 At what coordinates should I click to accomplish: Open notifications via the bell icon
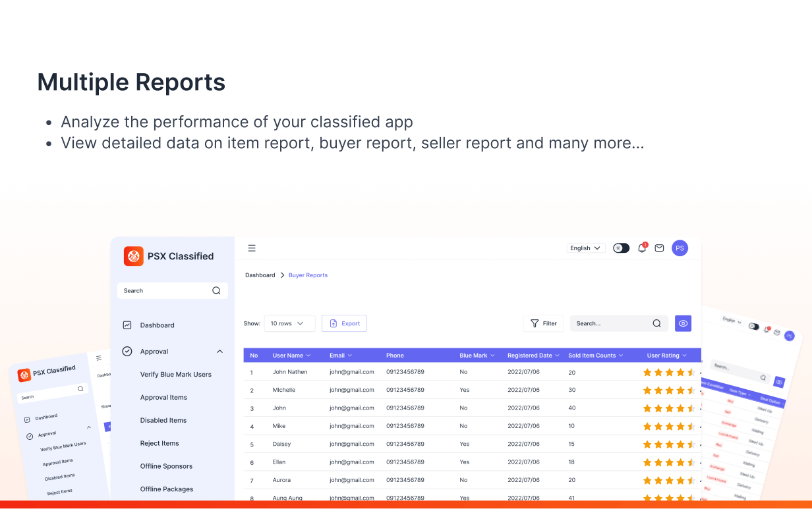pos(641,248)
